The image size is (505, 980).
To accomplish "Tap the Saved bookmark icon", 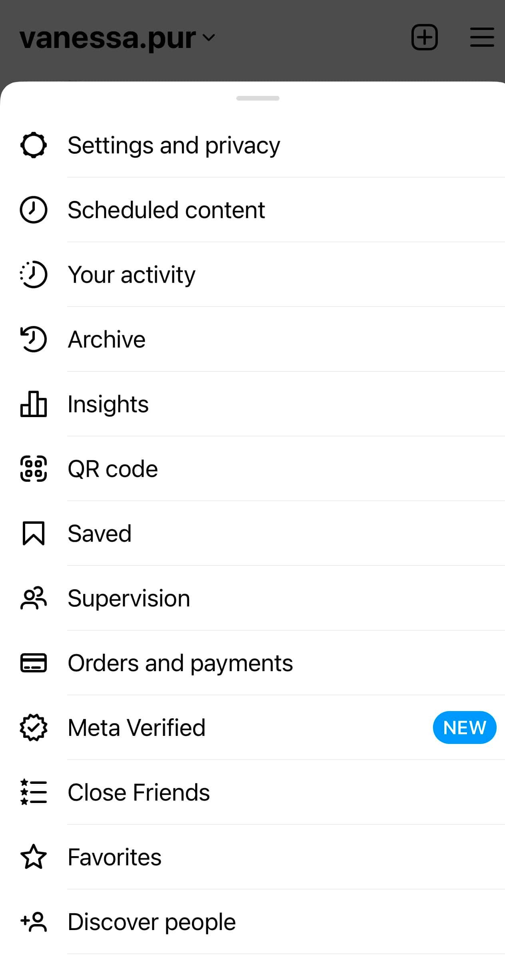I will (x=34, y=533).
